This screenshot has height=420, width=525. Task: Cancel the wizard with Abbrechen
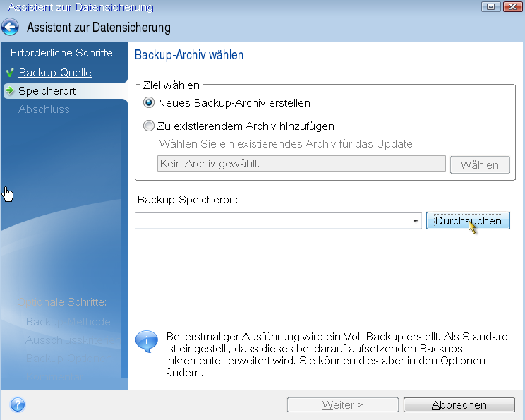pos(459,405)
